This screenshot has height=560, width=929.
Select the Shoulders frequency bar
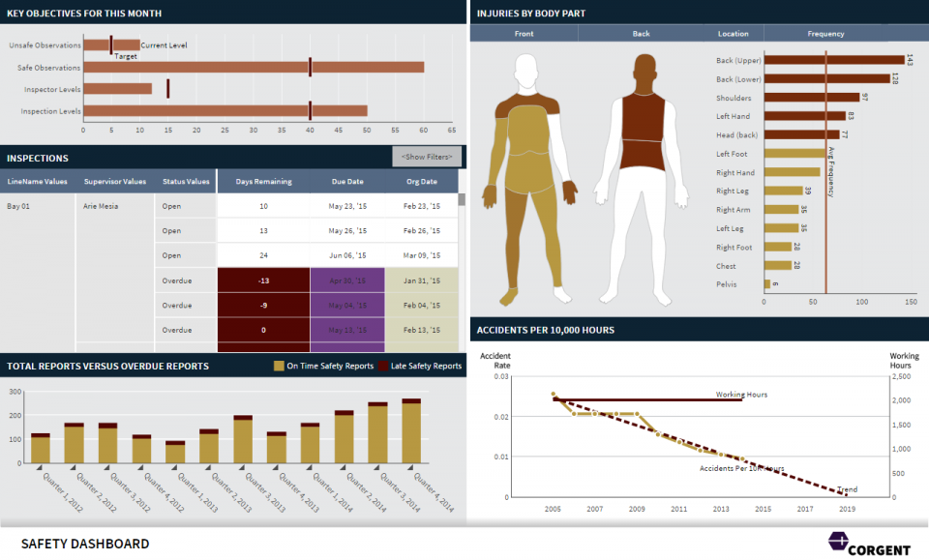(x=812, y=97)
